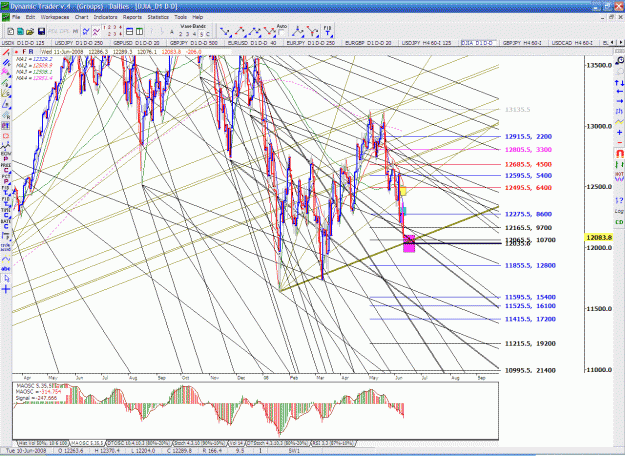Click the 12495.5, 6400 price level label
The image size is (625, 456).
pos(528,188)
